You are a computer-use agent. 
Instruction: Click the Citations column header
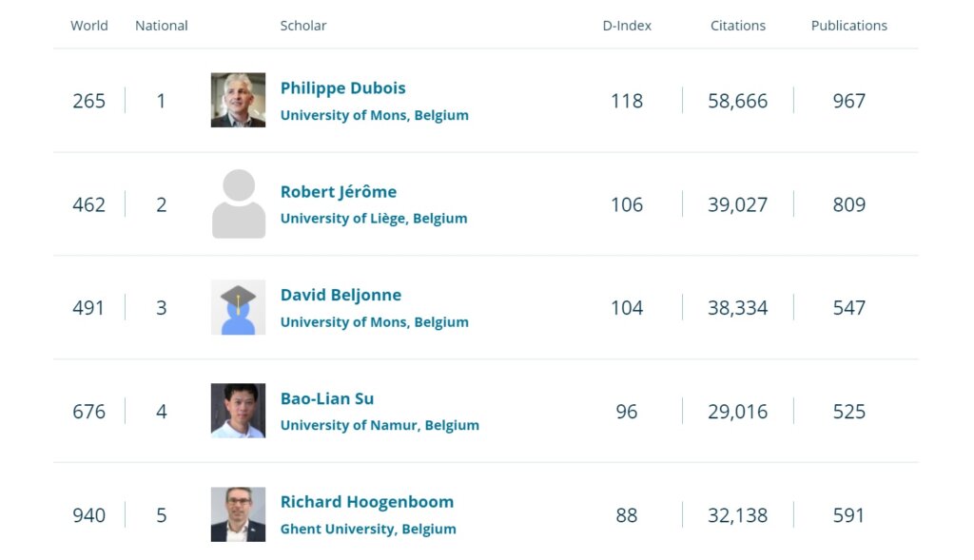(738, 26)
